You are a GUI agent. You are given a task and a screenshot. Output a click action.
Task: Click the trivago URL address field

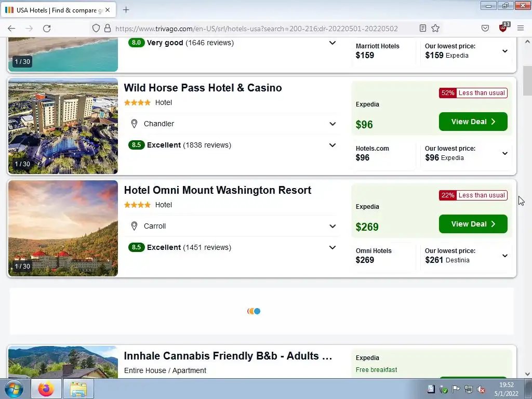(x=256, y=29)
